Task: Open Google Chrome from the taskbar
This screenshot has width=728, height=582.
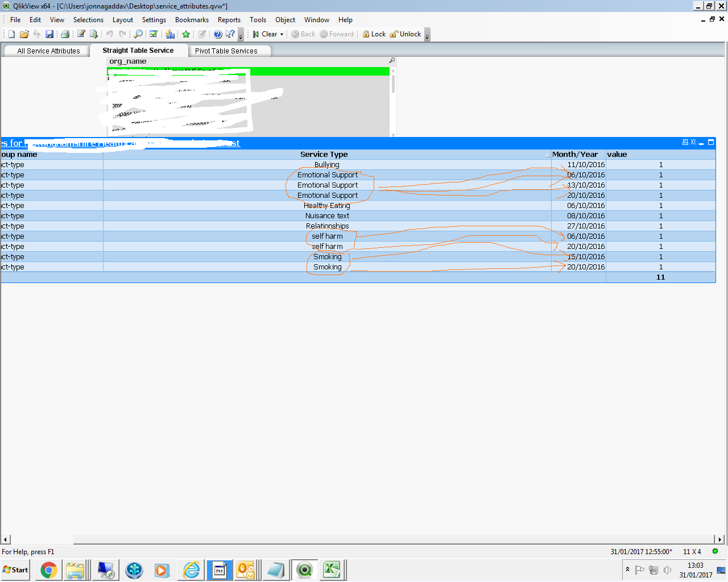Action: pos(49,569)
